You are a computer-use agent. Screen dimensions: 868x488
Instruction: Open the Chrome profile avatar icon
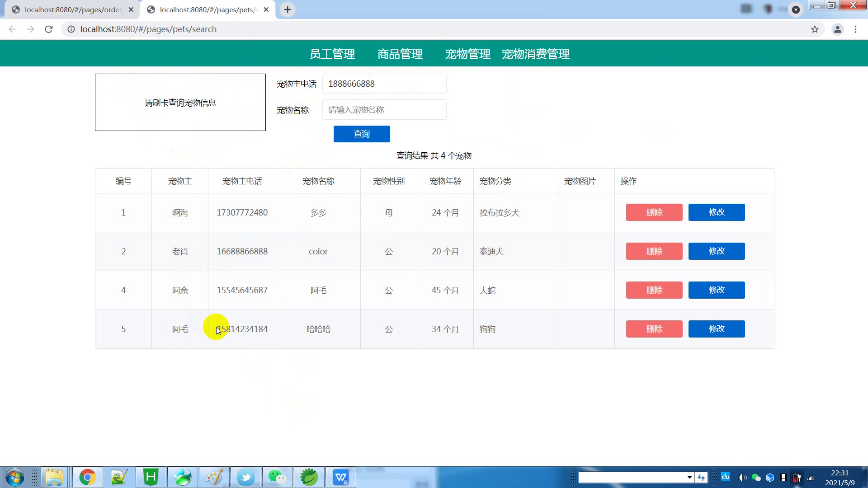point(837,29)
